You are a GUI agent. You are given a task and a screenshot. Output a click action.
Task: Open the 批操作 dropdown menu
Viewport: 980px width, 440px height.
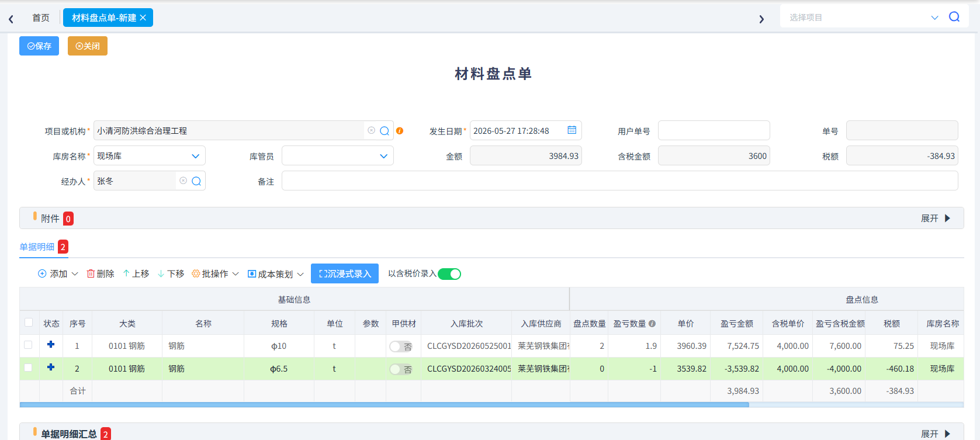(215, 273)
